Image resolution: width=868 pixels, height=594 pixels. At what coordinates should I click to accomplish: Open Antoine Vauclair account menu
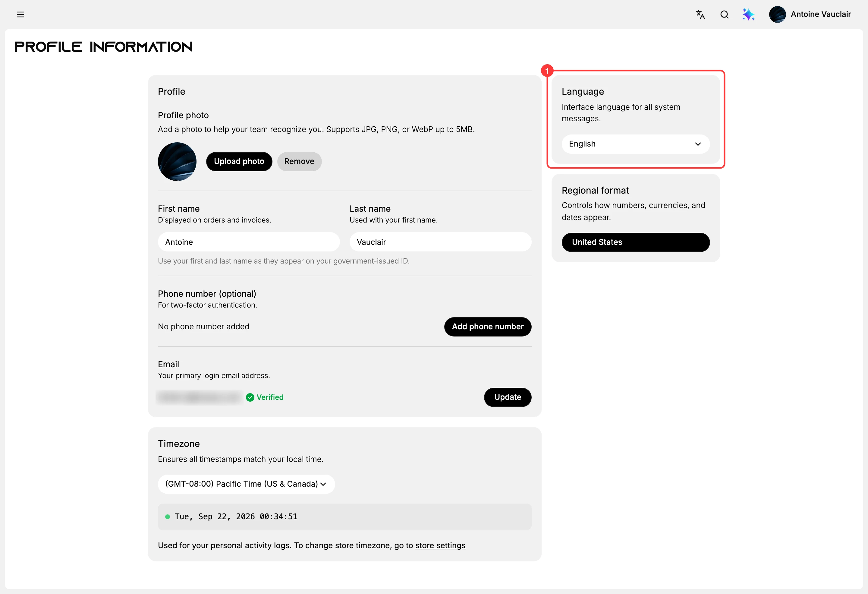(810, 14)
